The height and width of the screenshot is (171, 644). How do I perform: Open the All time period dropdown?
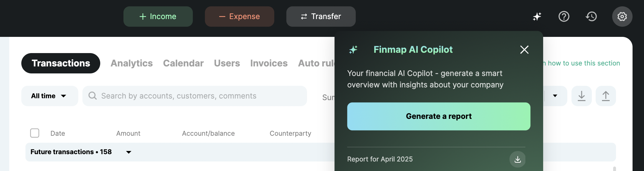click(x=49, y=96)
